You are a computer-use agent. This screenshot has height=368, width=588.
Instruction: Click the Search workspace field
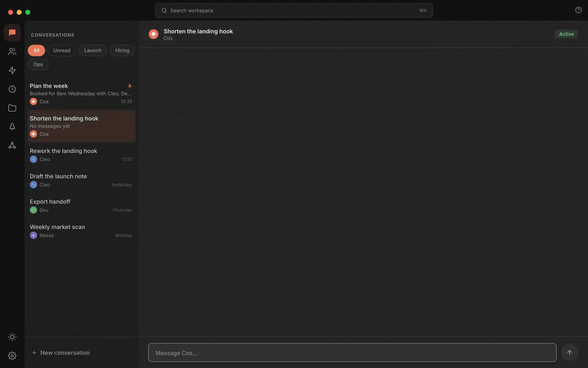pyautogui.click(x=293, y=10)
